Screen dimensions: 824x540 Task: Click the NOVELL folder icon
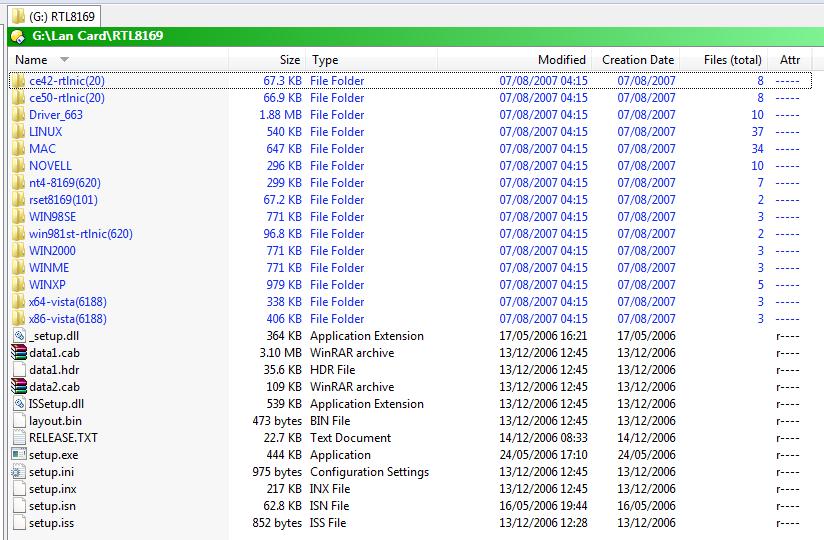18,165
